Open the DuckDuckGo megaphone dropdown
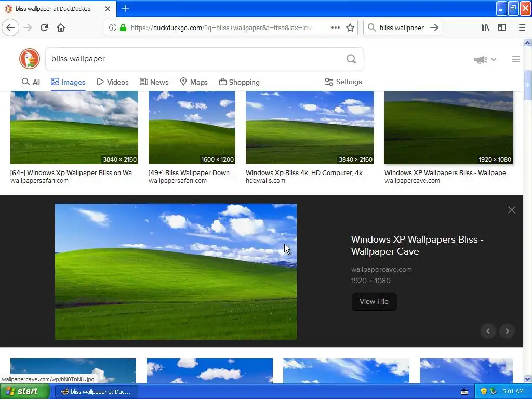 (485, 60)
